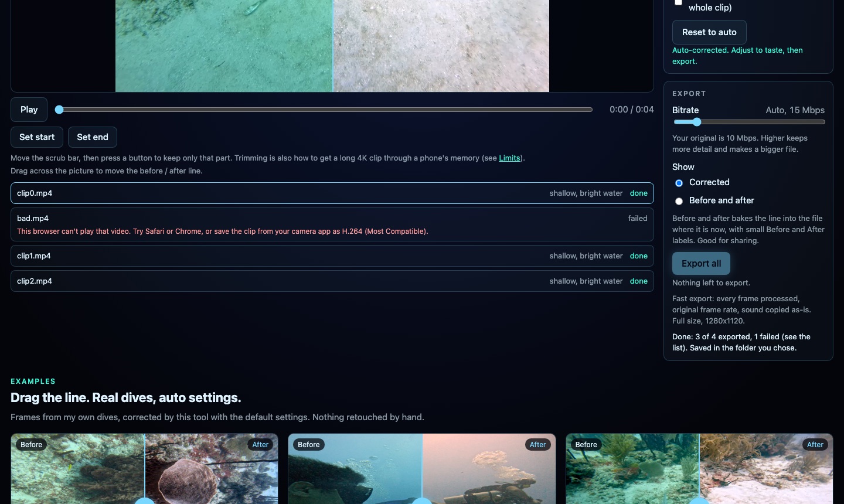Click the video scrub bar handle
This screenshot has width=844, height=504.
pos(59,110)
